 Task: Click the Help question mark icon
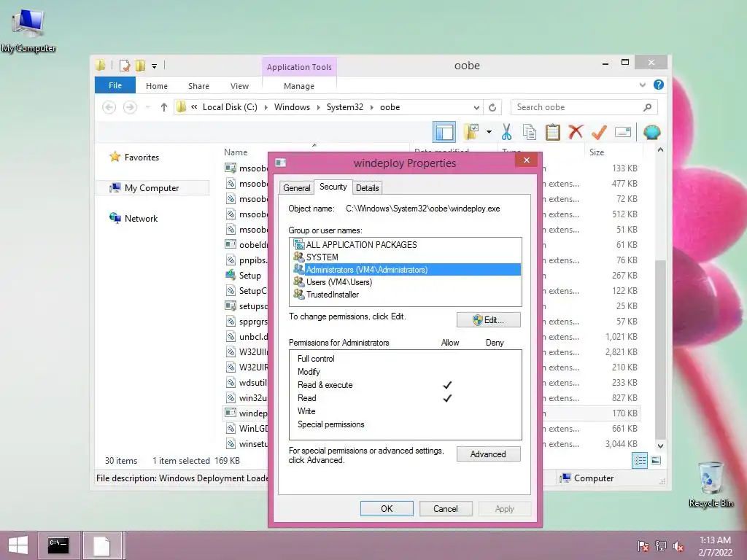[659, 85]
